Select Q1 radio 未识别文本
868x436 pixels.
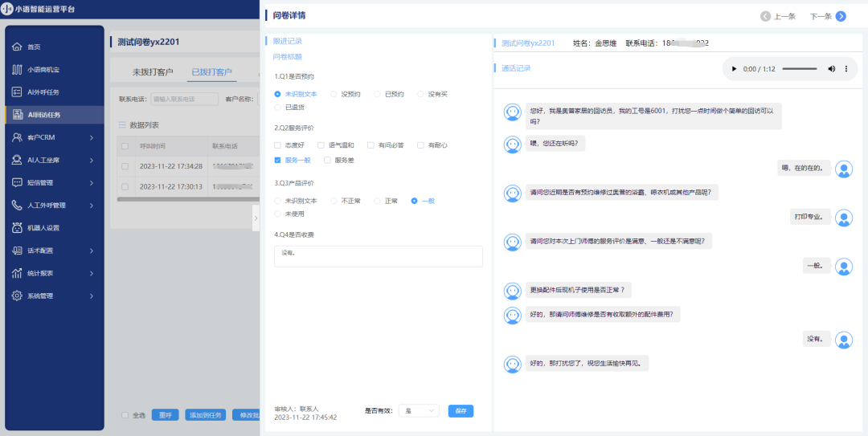pyautogui.click(x=278, y=94)
